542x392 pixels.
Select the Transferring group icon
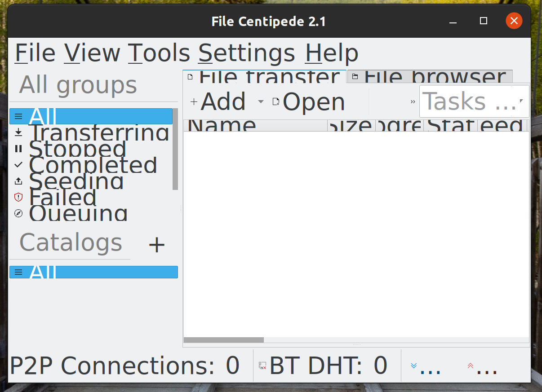(18, 132)
